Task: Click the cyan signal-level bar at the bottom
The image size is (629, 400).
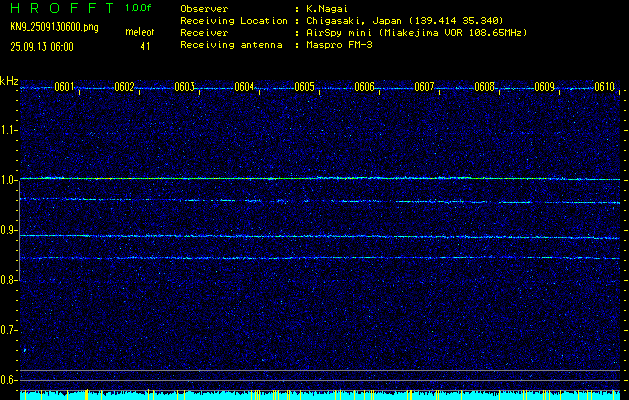Action: point(320,395)
